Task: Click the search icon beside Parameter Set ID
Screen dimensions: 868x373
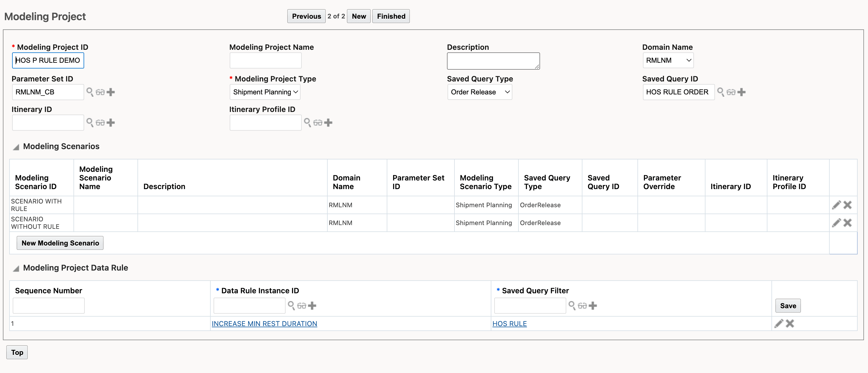Action: point(90,92)
